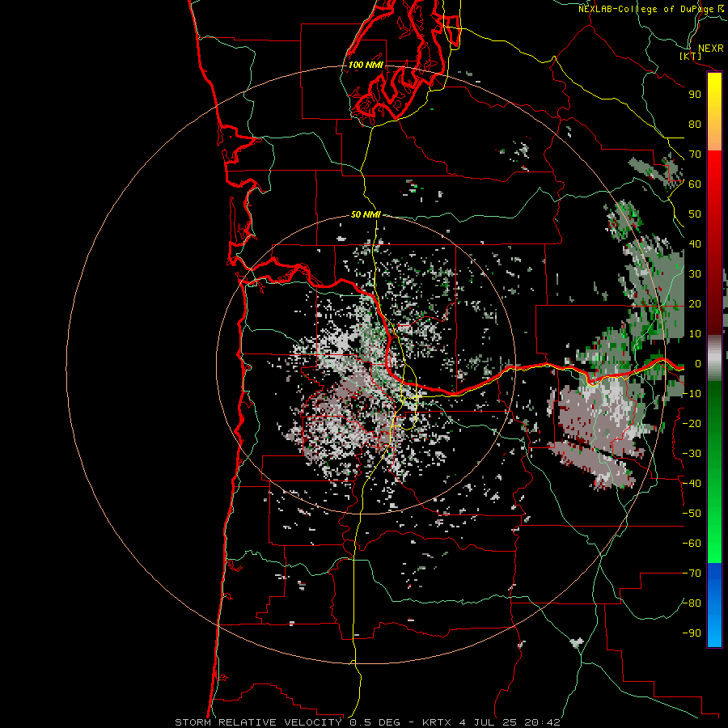Click the 30 value on the velocity scale
The width and height of the screenshot is (728, 728).
point(695,274)
